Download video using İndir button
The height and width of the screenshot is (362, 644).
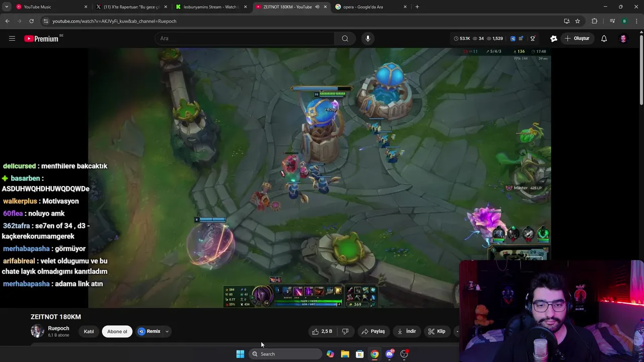407,331
